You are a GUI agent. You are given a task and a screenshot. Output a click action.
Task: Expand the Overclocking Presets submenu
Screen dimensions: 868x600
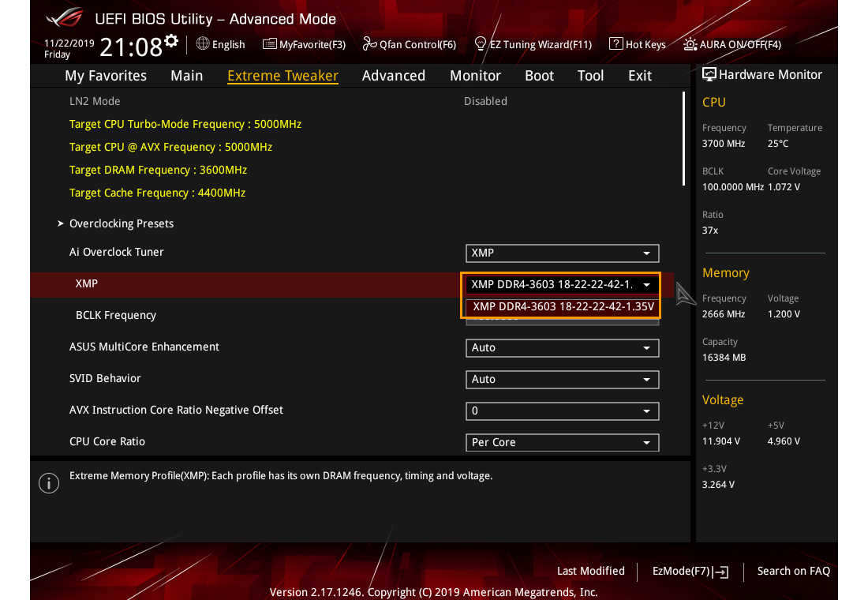coord(122,223)
